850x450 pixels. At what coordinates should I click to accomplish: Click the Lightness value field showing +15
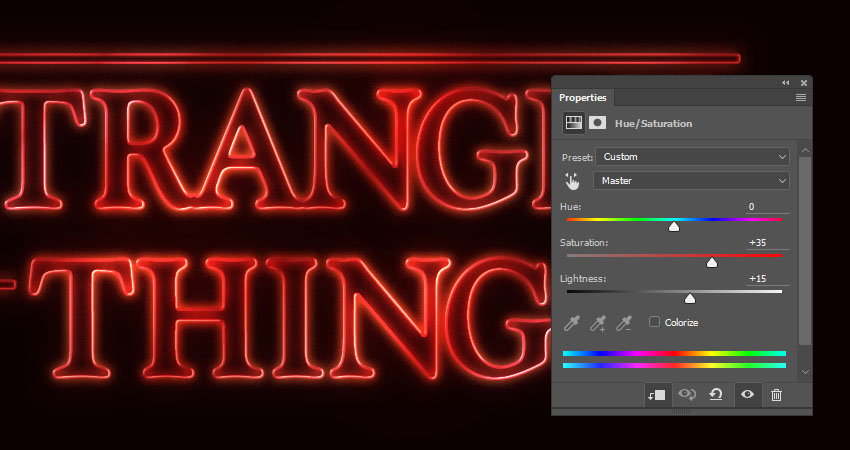click(768, 279)
